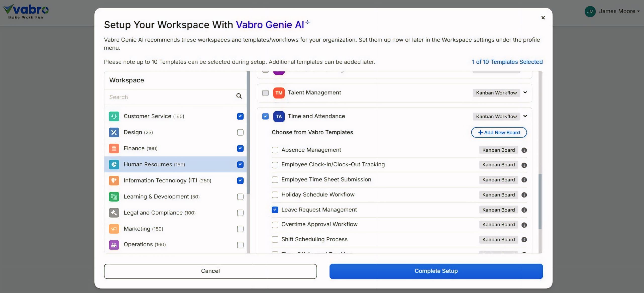Check the Learning & Development checkbox
Screen dimensions: 644x293
(x=240, y=197)
